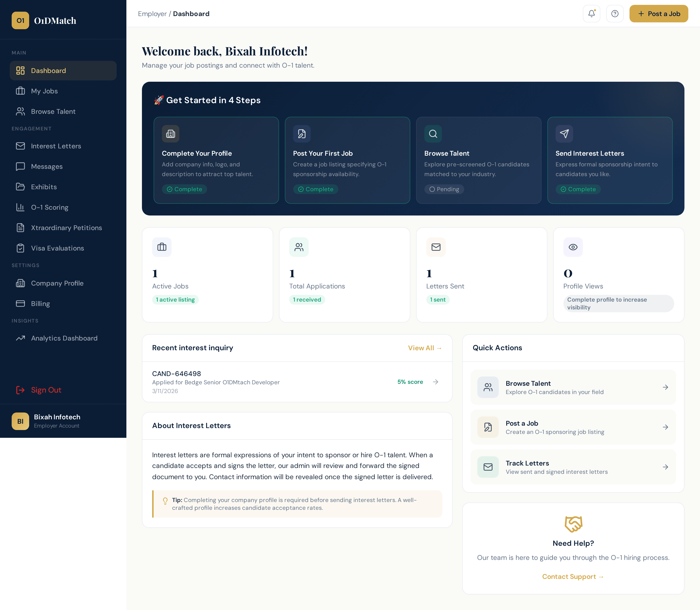Open Xtraordinary Petitions page
The image size is (700, 610).
coord(63,228)
